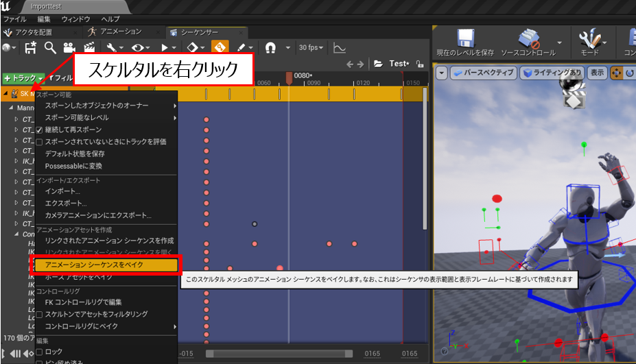Open the 'スポーン可能なレベル' submenu
Viewport: 636px width, 364px height.
point(106,117)
